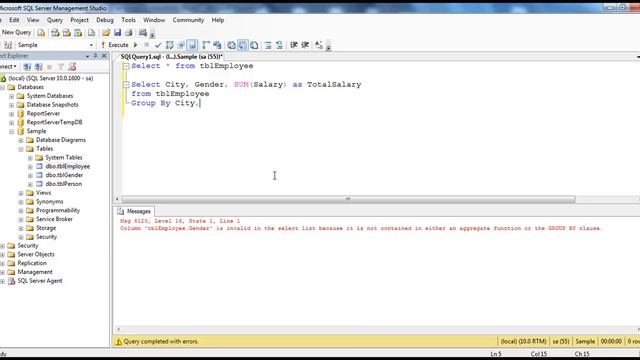
Task: Open Query Options from the toolbar
Action: click(181, 45)
